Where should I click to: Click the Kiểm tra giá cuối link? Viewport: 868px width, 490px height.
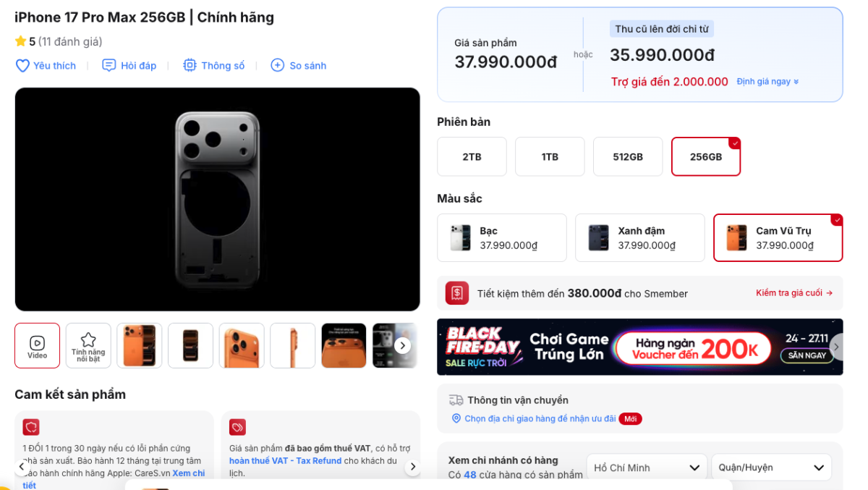pyautogui.click(x=794, y=293)
